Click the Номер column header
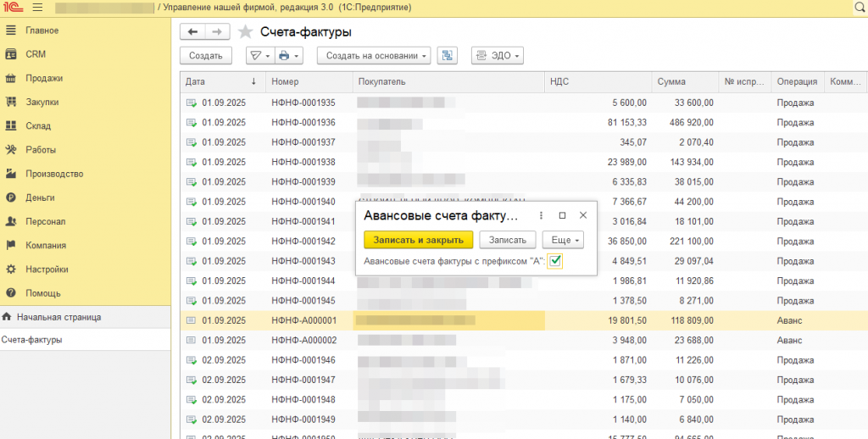Viewport: 868px width, 439px height. tap(309, 81)
